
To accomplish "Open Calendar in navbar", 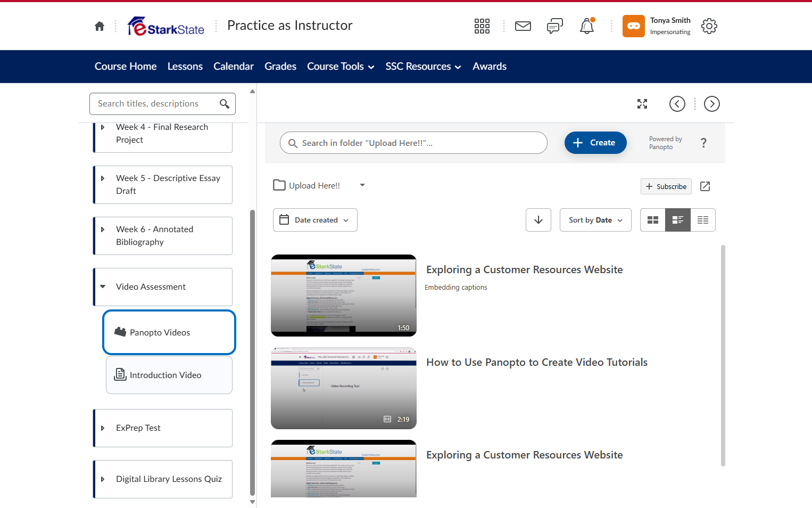I will click(234, 67).
